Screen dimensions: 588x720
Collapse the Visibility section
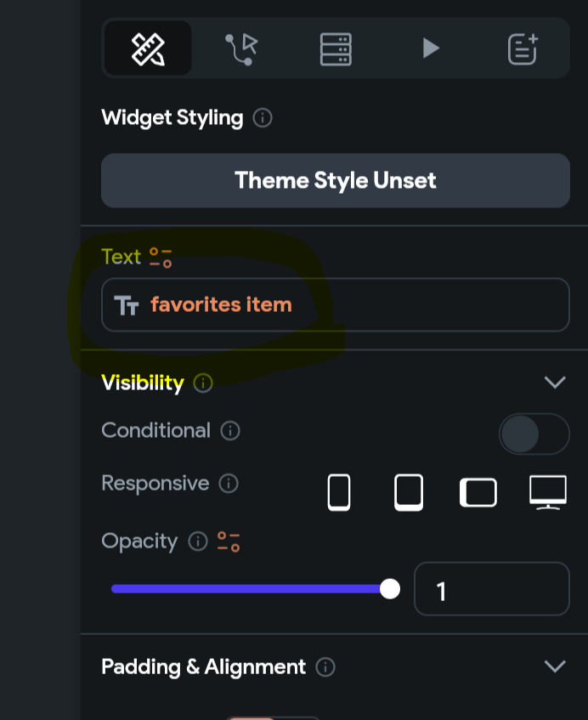(554, 383)
